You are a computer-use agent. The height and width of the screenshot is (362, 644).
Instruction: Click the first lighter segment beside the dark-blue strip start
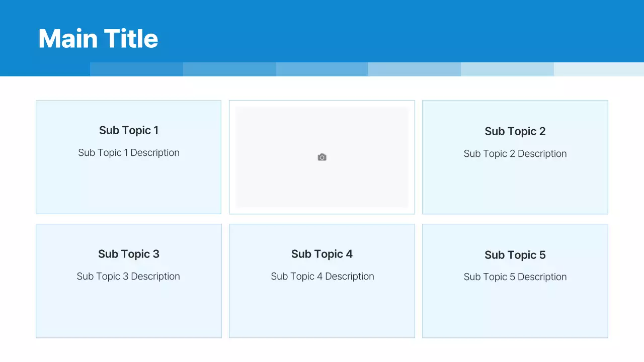pos(136,69)
